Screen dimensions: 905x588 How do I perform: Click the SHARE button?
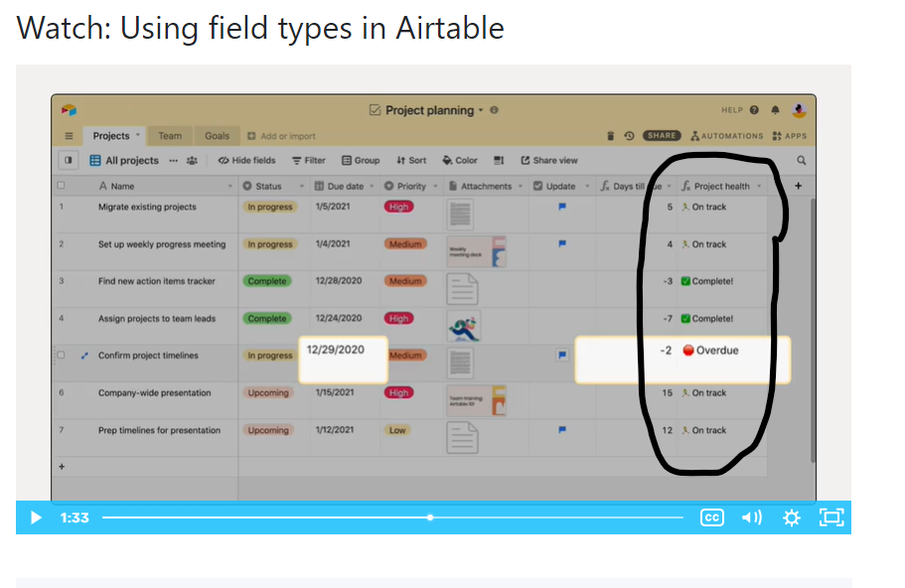tap(662, 136)
